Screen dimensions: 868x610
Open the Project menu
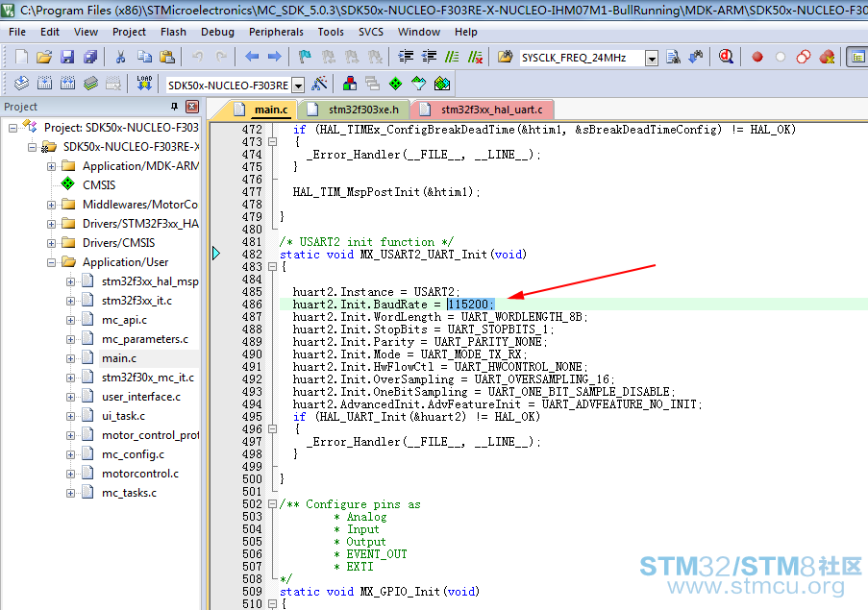[x=129, y=32]
